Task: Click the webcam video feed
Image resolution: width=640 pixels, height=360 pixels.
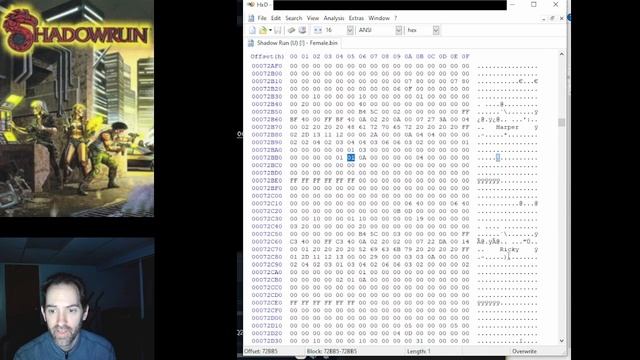Action: pos(77,299)
